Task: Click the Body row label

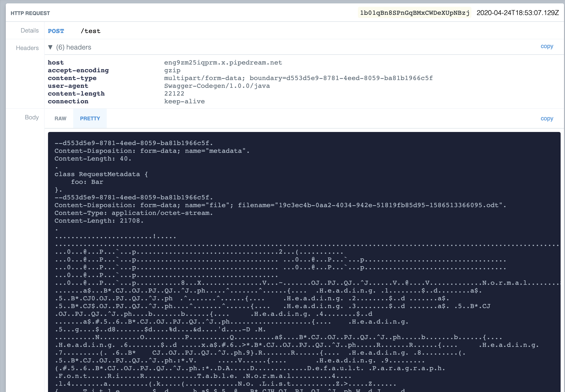Action: coord(32,117)
